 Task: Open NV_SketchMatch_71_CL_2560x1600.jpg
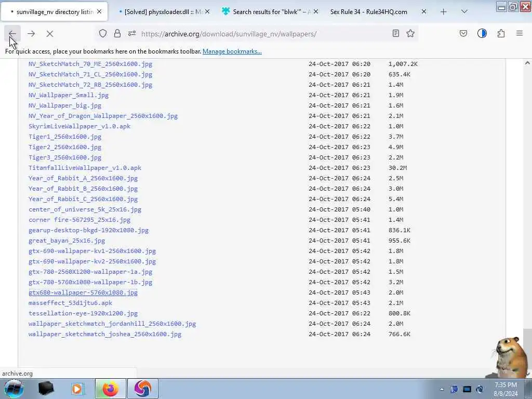(90, 74)
